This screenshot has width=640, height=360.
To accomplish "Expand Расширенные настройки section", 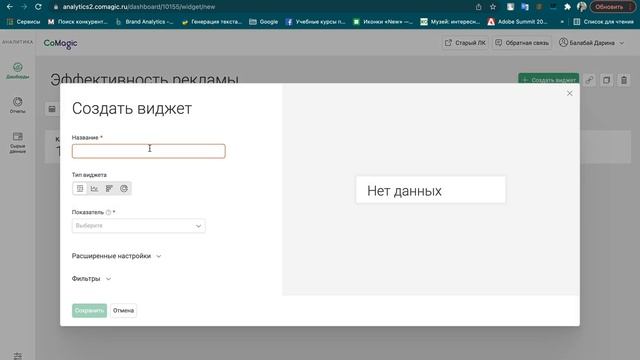I will point(117,256).
